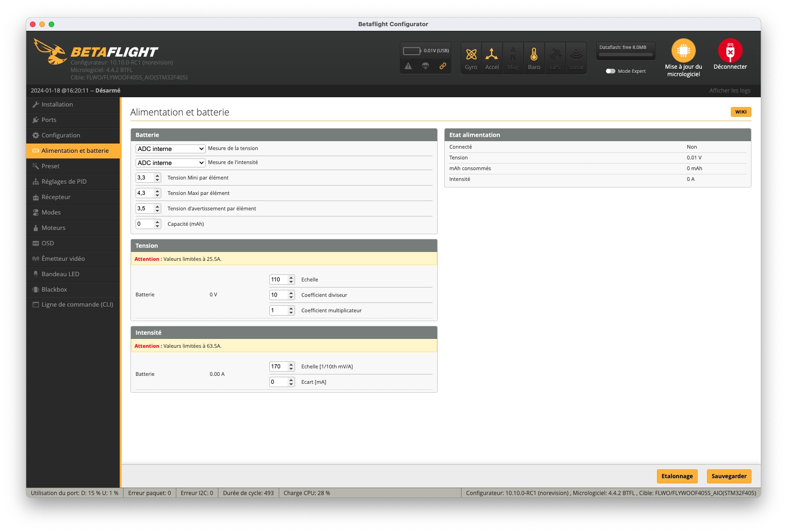The width and height of the screenshot is (787, 532).
Task: Click the Installation wrench icon
Action: click(x=36, y=104)
